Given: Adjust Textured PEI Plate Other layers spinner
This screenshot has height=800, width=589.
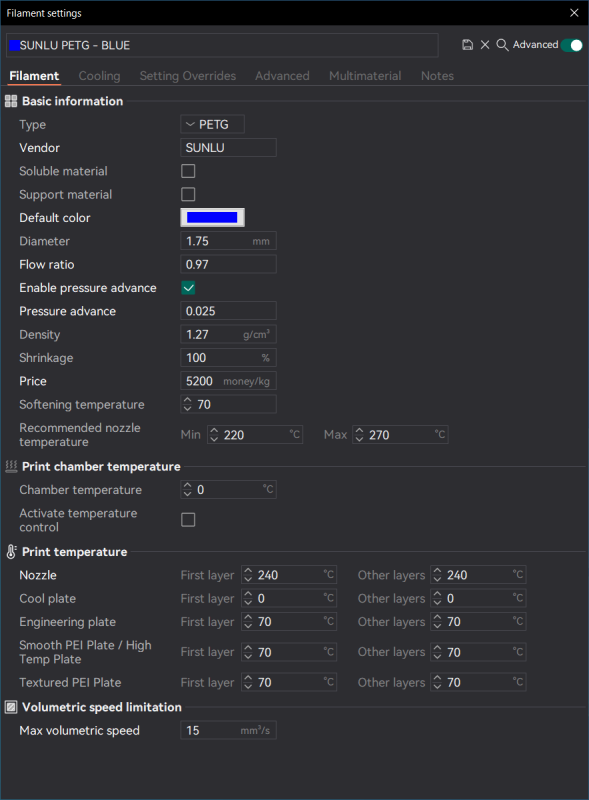Looking at the screenshot, I should pos(437,683).
